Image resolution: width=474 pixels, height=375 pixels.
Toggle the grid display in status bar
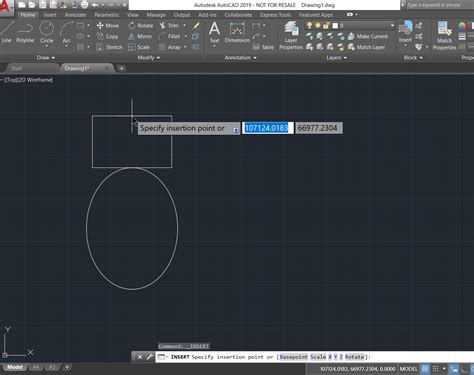click(x=425, y=369)
